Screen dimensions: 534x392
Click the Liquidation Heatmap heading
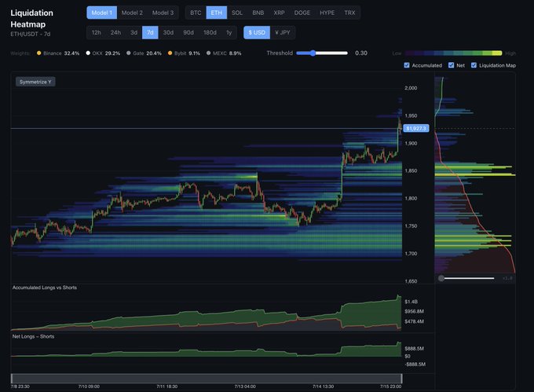point(31,18)
